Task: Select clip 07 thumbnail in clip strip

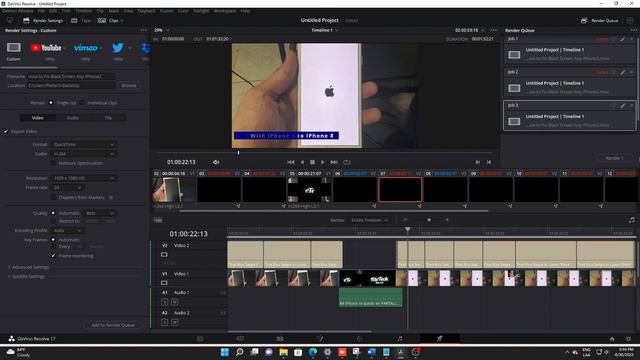Action: pyautogui.click(x=400, y=189)
